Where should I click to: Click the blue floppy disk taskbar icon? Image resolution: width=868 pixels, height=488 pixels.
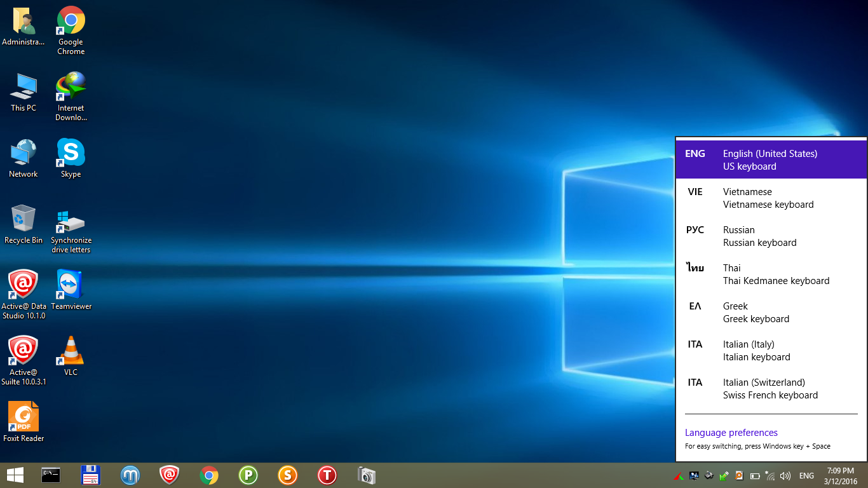[x=92, y=475]
